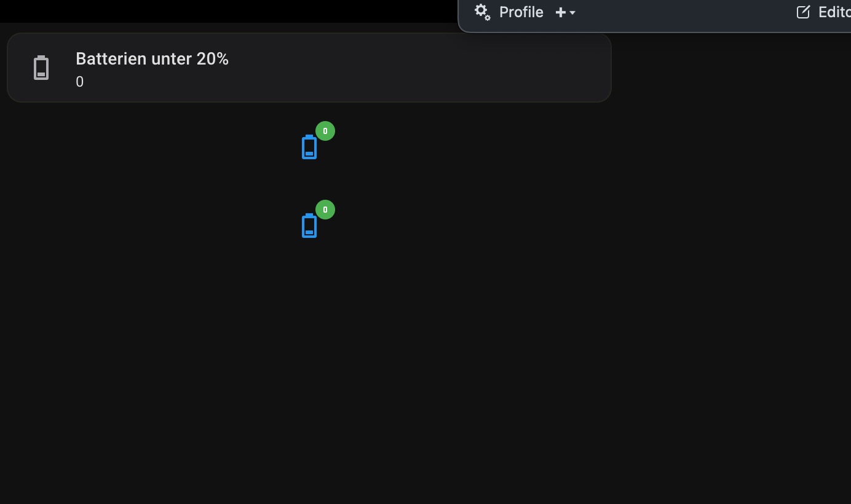
Task: Select the upper blue battery icon
Action: (x=309, y=148)
